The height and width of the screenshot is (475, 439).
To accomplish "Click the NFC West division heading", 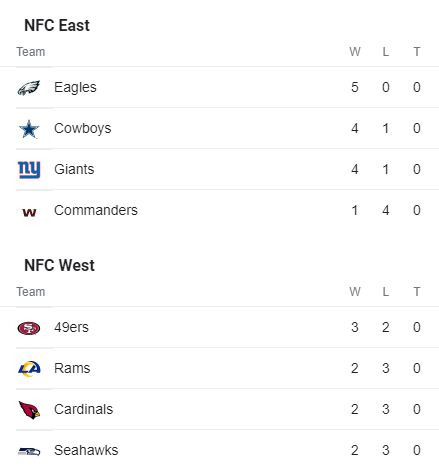I will click(60, 266).
